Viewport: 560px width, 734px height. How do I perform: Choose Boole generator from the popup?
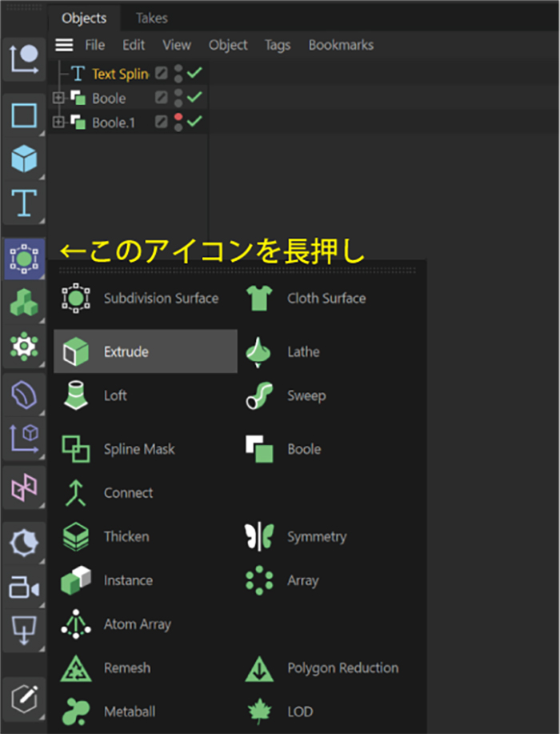[x=330, y=449]
